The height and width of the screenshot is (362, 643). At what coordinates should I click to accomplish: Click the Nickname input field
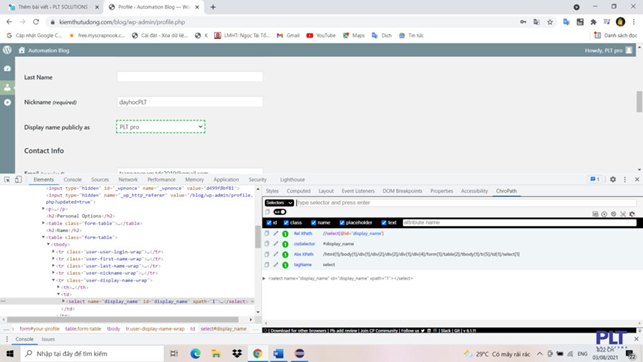pyautogui.click(x=190, y=102)
